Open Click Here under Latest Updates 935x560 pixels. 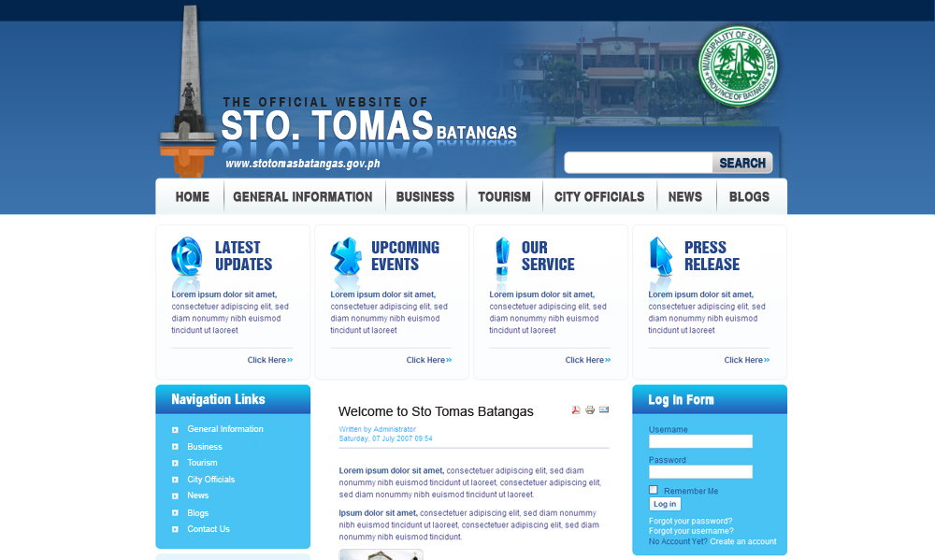click(x=269, y=360)
